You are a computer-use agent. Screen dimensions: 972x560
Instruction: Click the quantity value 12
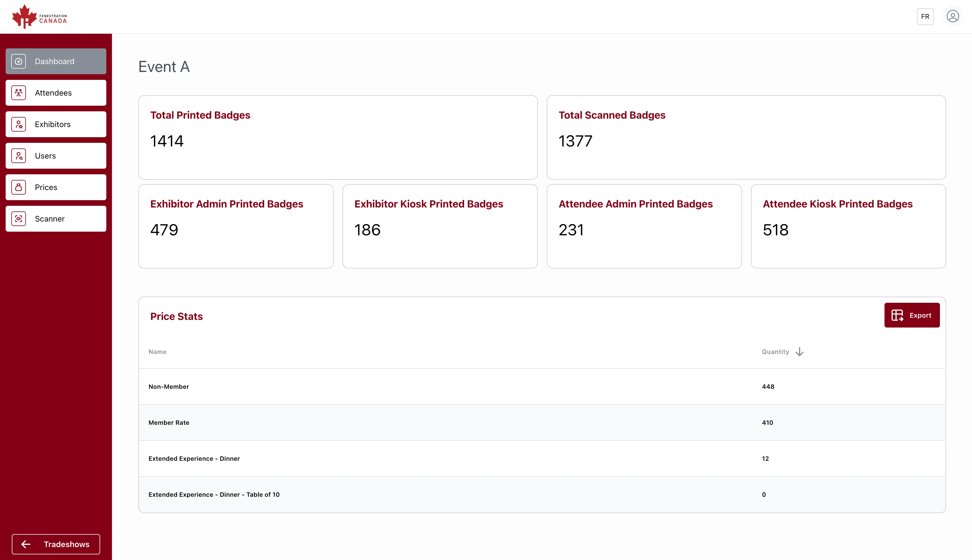765,459
